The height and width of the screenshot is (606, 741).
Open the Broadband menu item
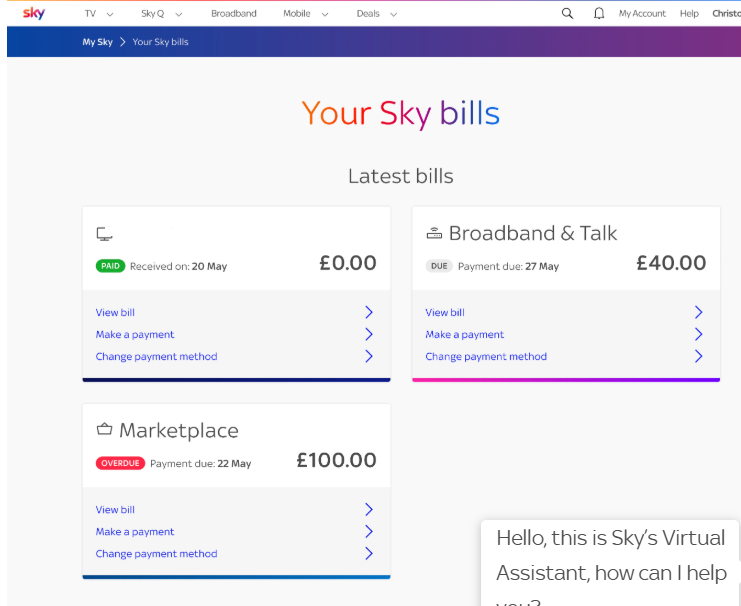234,14
